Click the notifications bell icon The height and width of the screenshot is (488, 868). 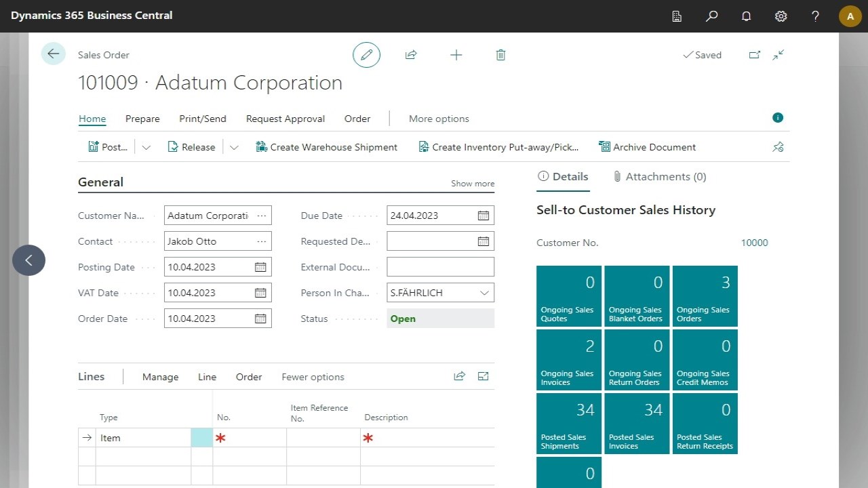pos(747,16)
